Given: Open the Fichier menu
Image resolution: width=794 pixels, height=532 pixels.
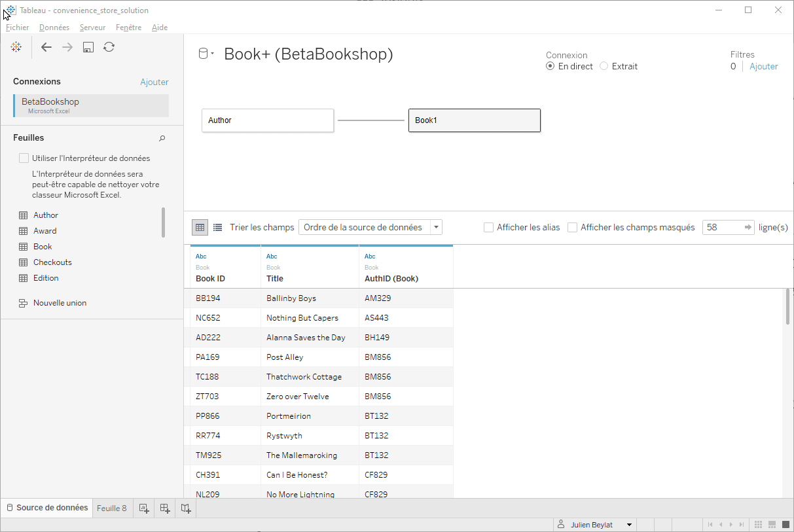Looking at the screenshot, I should tap(18, 27).
